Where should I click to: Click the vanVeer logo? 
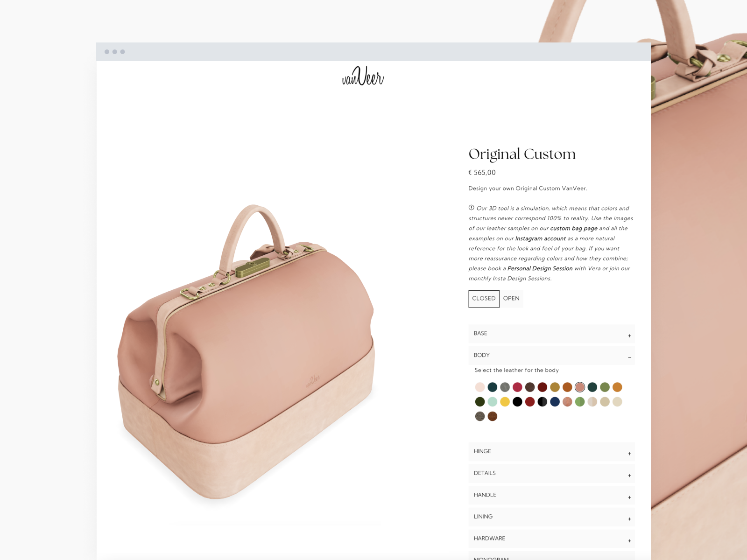point(363,77)
